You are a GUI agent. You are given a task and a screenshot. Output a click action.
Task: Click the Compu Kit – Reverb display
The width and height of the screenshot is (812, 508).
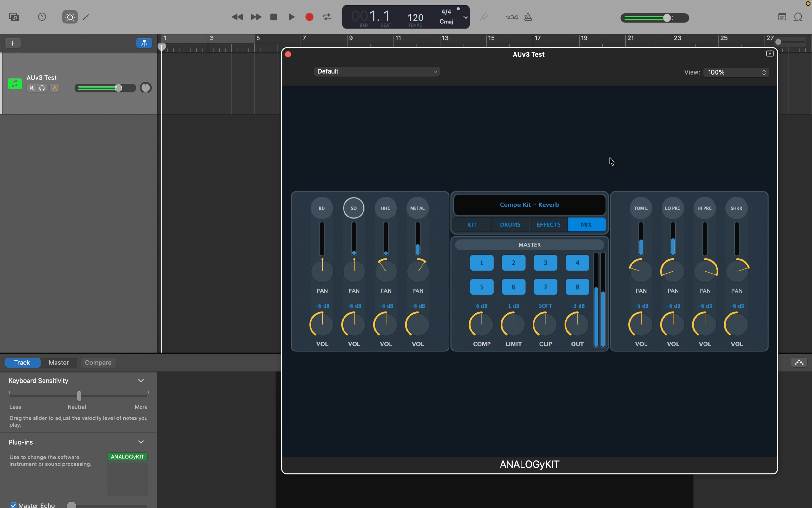coord(529,204)
